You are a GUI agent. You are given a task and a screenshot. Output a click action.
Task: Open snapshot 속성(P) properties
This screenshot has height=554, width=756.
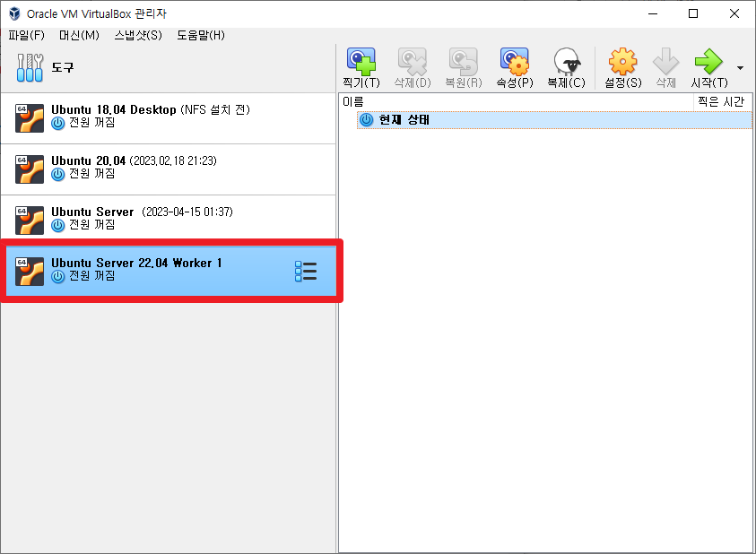[x=515, y=61]
